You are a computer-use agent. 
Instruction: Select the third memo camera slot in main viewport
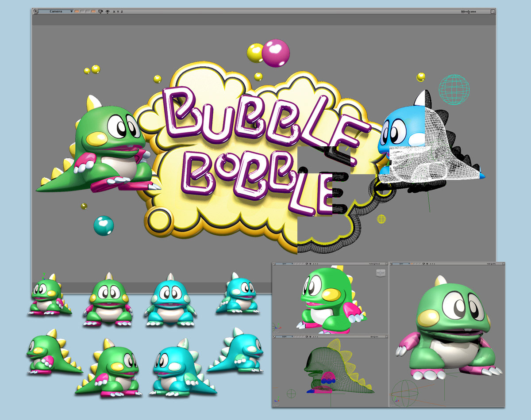click(x=88, y=11)
